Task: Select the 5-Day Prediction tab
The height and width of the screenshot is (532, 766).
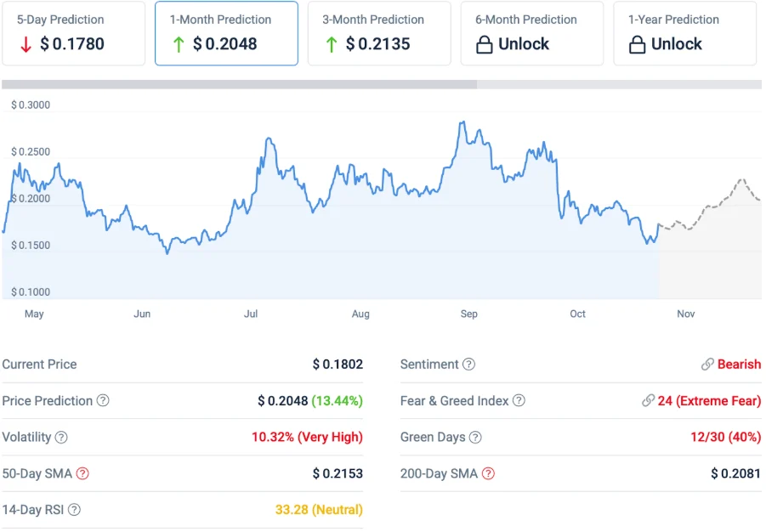Action: (x=73, y=33)
